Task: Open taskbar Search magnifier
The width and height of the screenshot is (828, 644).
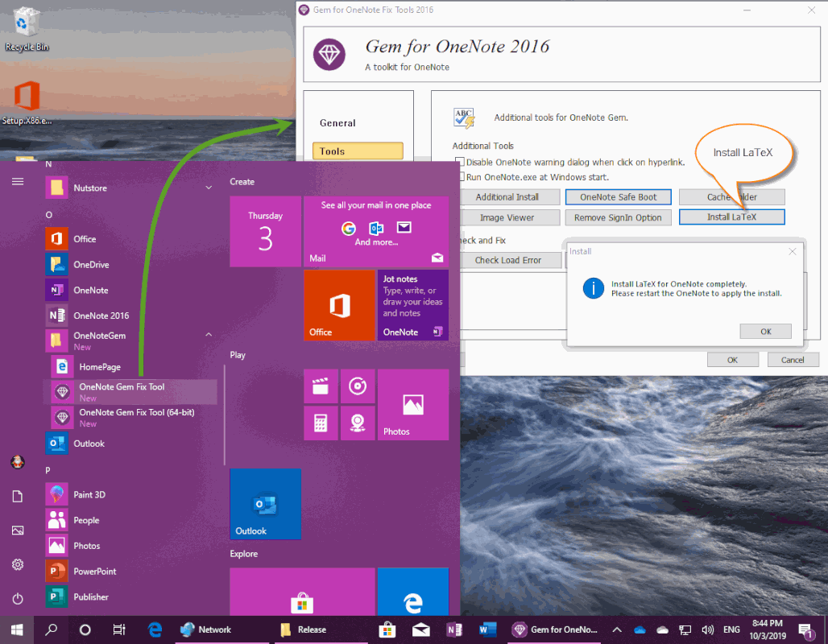Action: pyautogui.click(x=52, y=630)
